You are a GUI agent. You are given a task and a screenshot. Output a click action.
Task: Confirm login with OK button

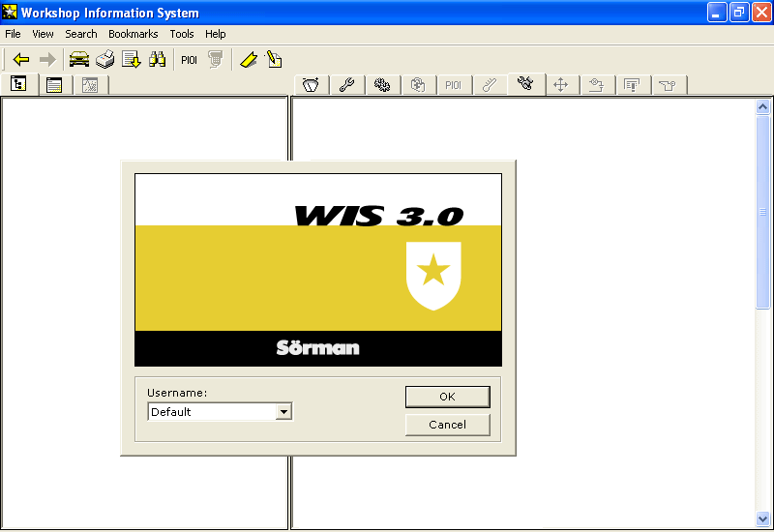point(447,397)
